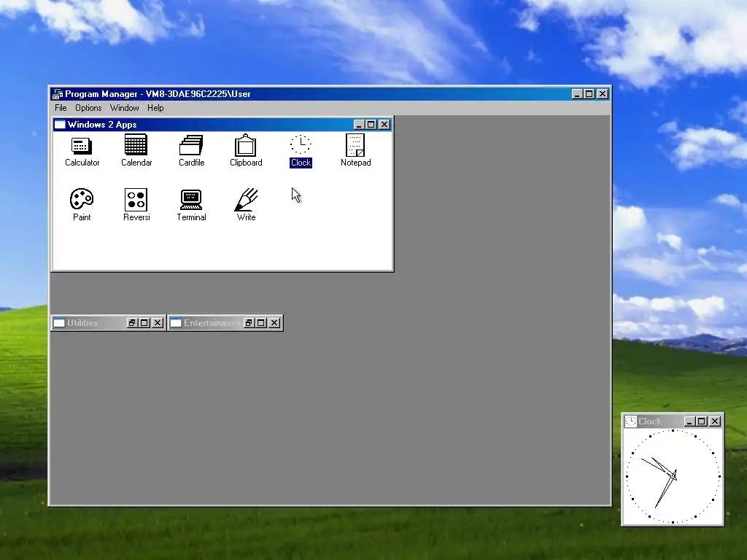This screenshot has height=560, width=747.
Task: Close the Windows 2 Apps group
Action: (x=384, y=125)
